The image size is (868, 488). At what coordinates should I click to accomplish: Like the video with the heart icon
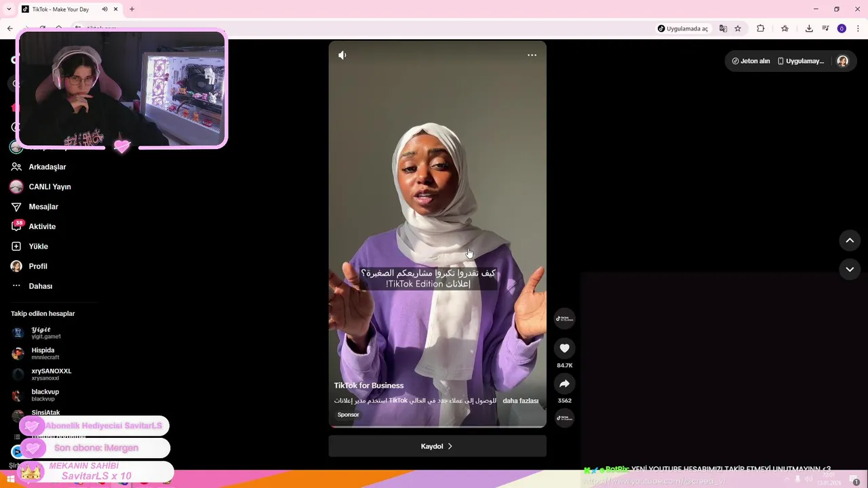pyautogui.click(x=564, y=348)
